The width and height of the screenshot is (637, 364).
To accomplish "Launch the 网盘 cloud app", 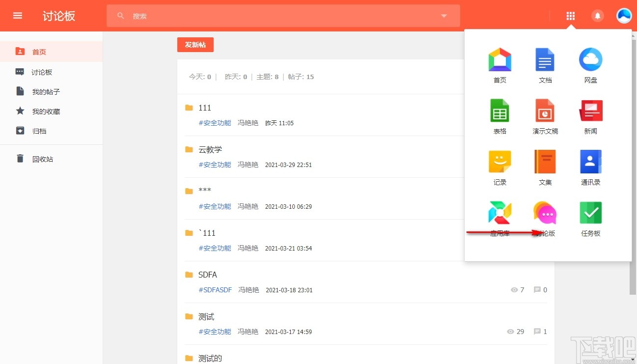I will [591, 66].
